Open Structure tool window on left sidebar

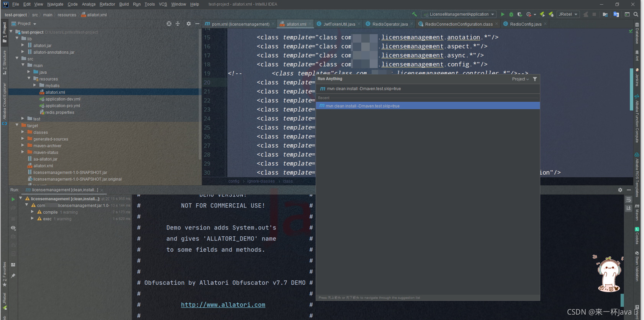click(5, 62)
